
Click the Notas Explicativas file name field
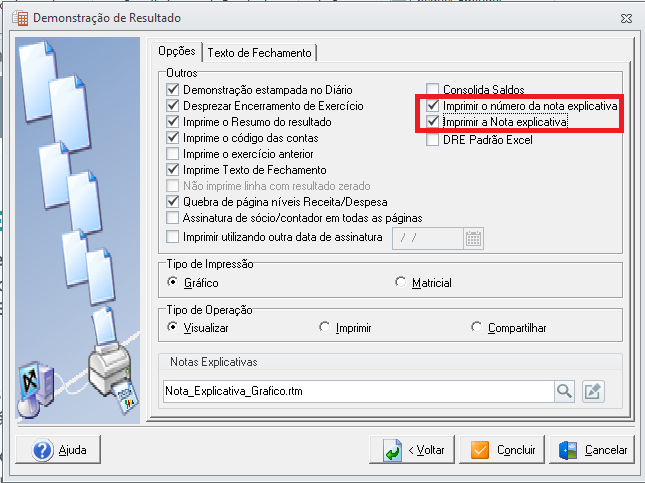point(358,391)
